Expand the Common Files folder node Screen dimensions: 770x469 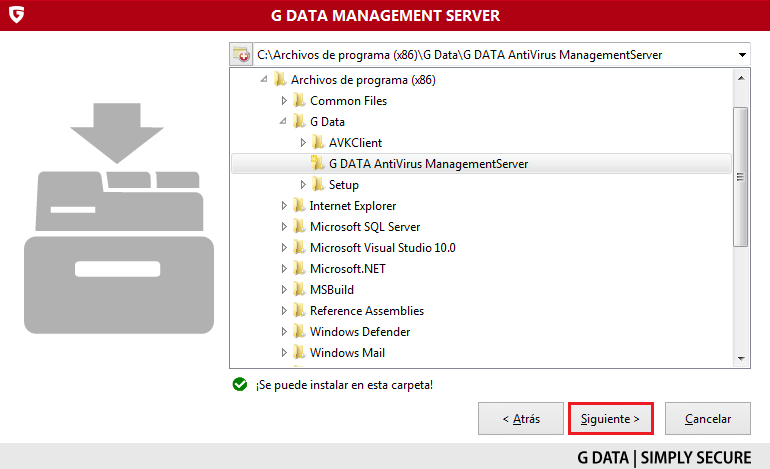[x=284, y=101]
